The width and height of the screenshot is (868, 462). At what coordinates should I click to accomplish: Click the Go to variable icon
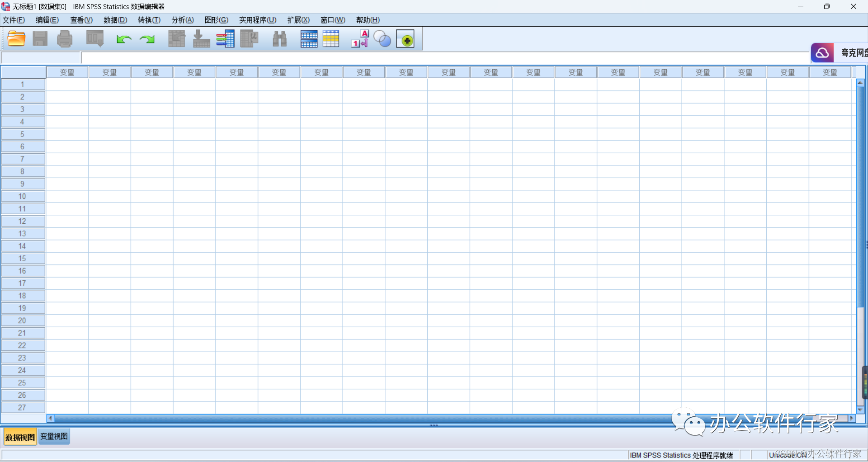tap(201, 39)
